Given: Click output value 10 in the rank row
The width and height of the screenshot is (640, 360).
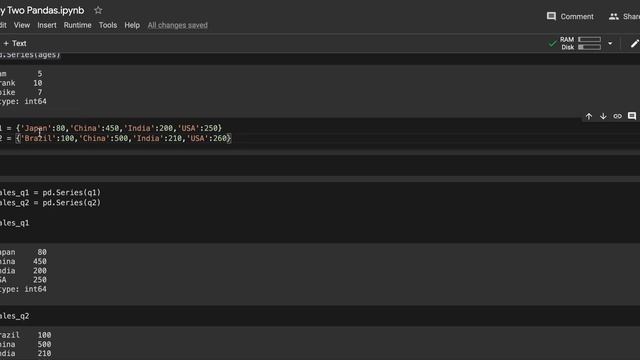Looking at the screenshot, I should click(38, 83).
